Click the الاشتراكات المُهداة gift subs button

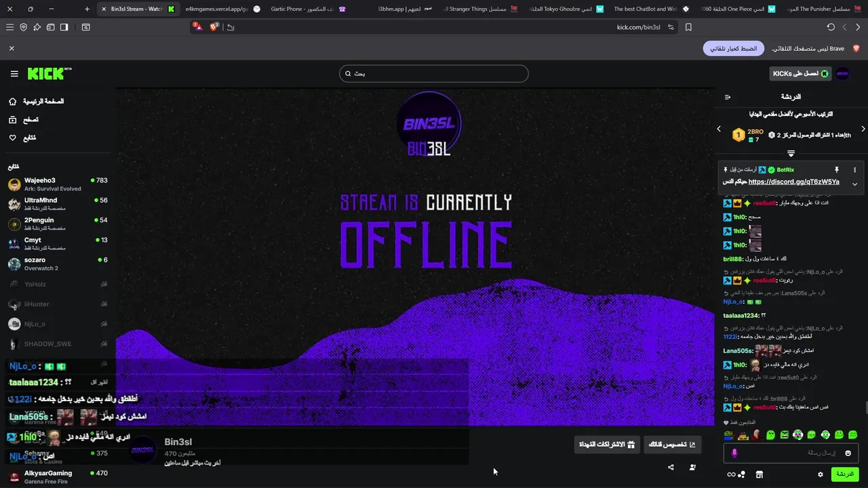(x=606, y=445)
